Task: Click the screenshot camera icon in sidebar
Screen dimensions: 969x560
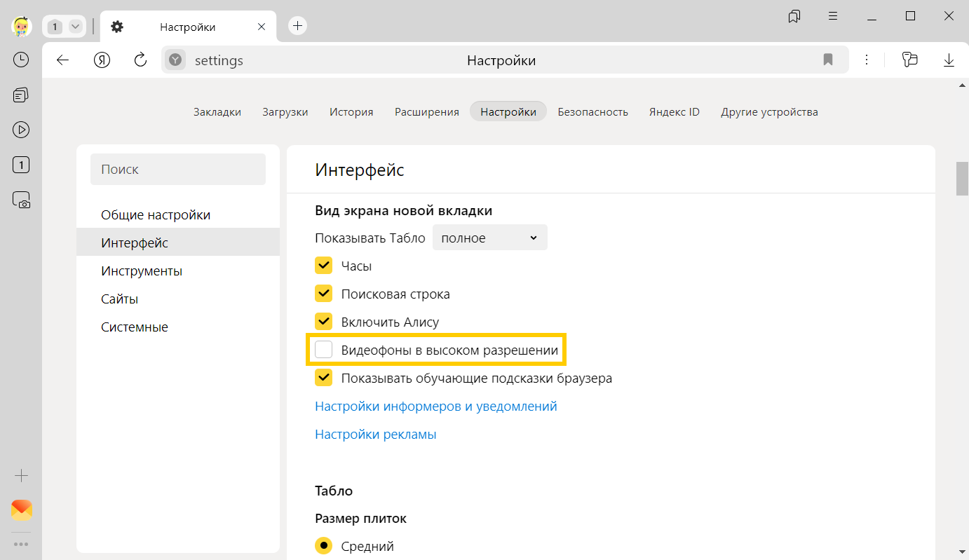Action: (21, 200)
